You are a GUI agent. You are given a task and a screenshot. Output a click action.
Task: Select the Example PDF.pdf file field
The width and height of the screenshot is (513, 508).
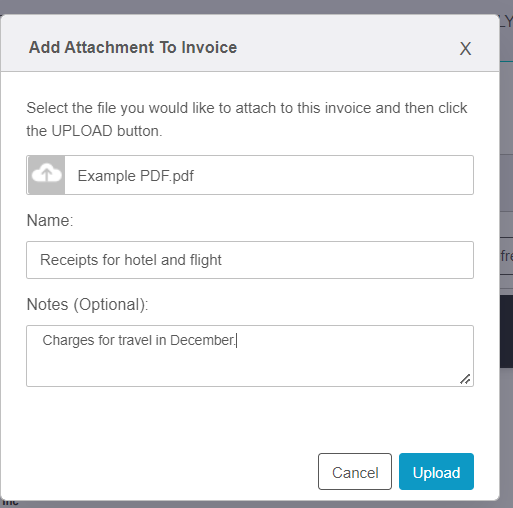(x=250, y=175)
